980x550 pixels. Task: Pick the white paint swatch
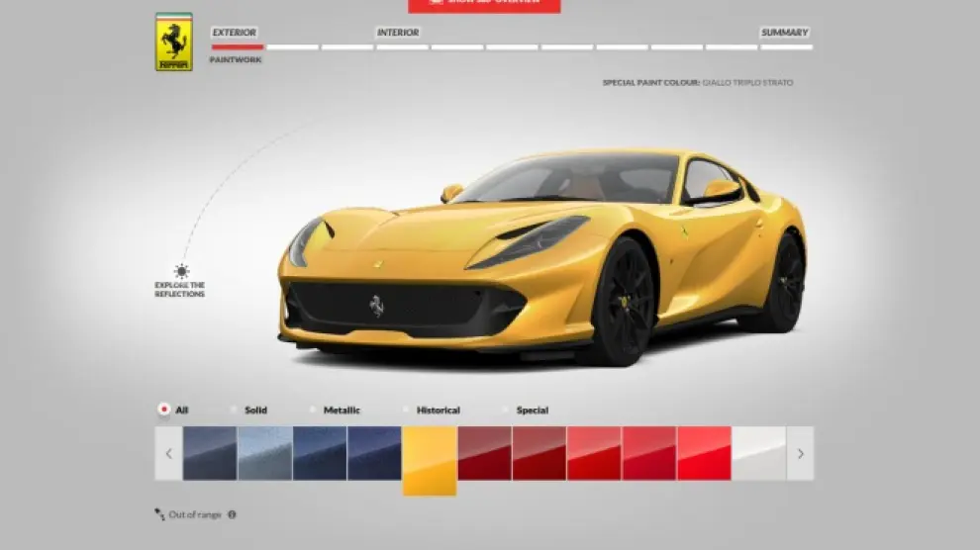pyautogui.click(x=758, y=453)
